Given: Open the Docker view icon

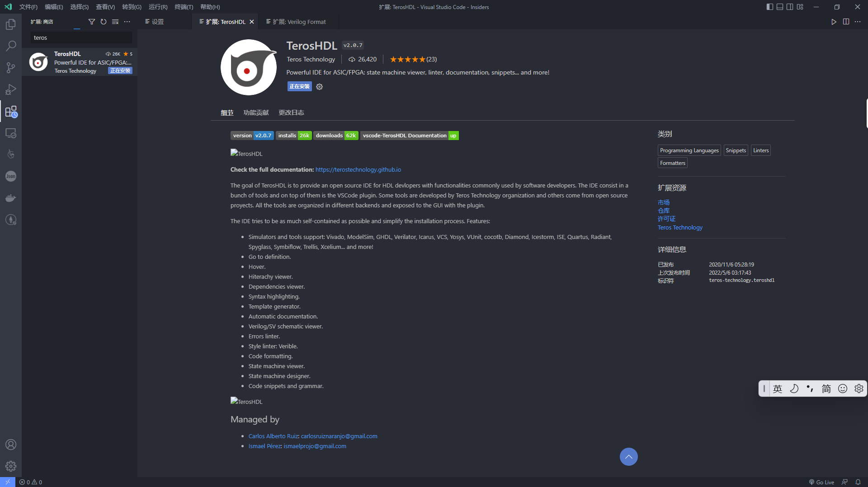Looking at the screenshot, I should (11, 198).
